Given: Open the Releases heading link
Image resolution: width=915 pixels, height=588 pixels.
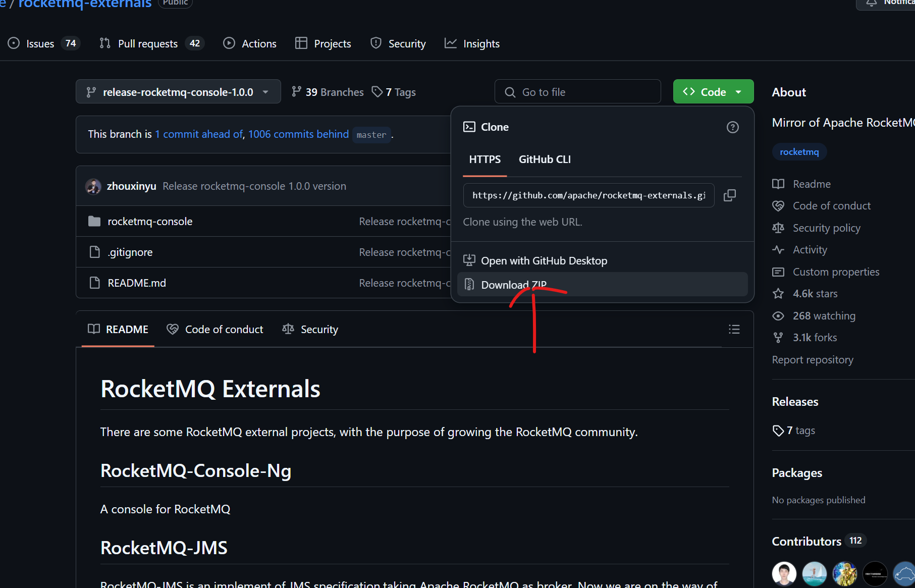Looking at the screenshot, I should [x=795, y=402].
